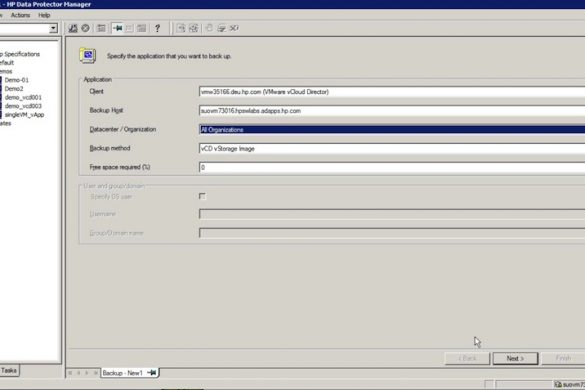Screen dimensions: 585x390
Task: Click the greyed hand-shaped toolbar icon
Action: coord(209,28)
